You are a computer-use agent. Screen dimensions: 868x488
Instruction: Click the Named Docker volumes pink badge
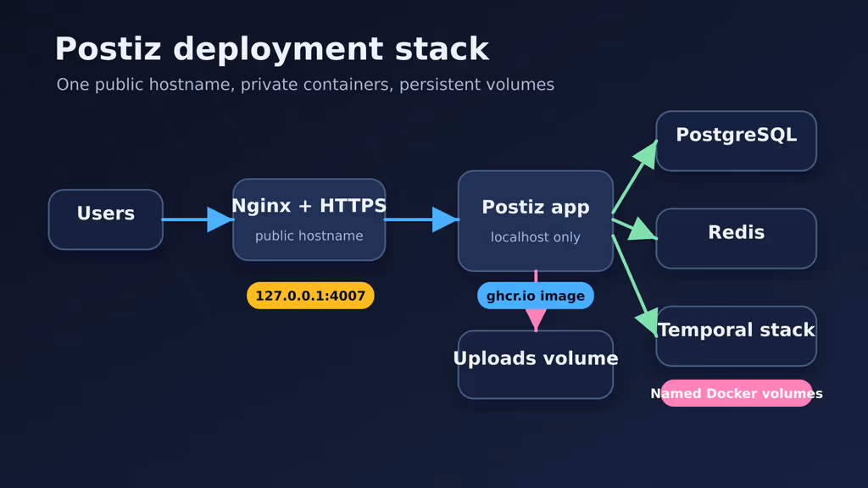pyautogui.click(x=737, y=393)
